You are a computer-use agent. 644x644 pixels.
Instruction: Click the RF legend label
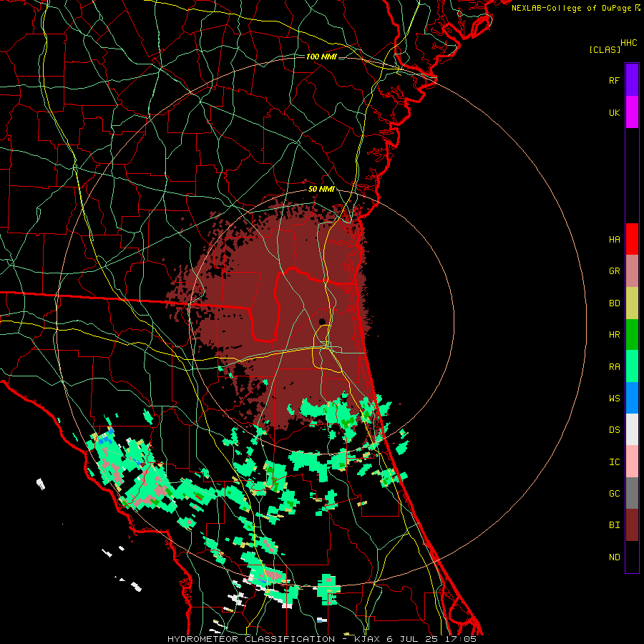pos(614,80)
